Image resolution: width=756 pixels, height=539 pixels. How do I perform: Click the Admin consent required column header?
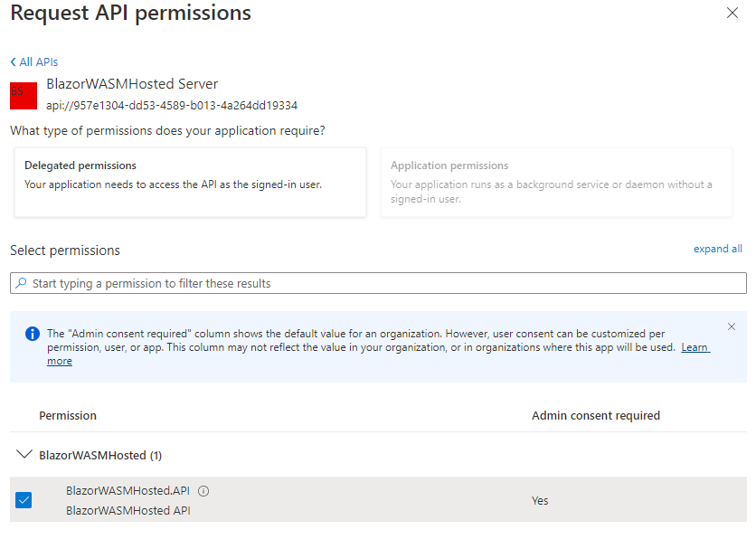595,416
